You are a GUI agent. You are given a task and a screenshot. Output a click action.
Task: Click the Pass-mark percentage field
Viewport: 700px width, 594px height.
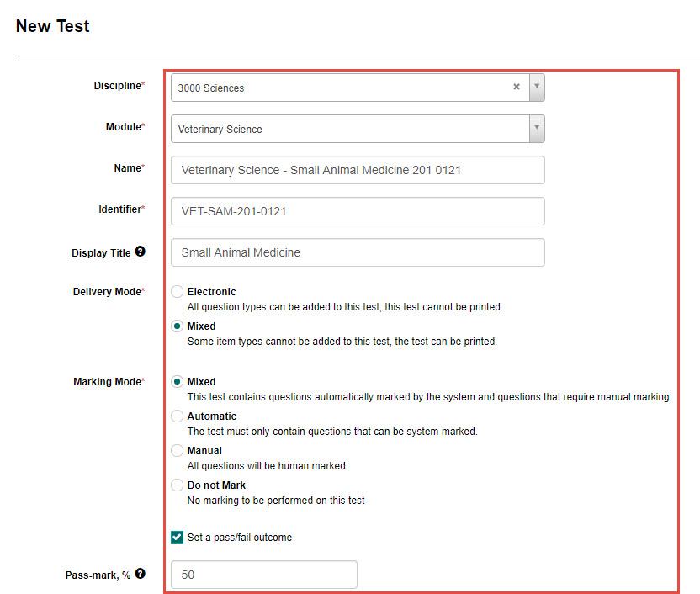click(263, 575)
